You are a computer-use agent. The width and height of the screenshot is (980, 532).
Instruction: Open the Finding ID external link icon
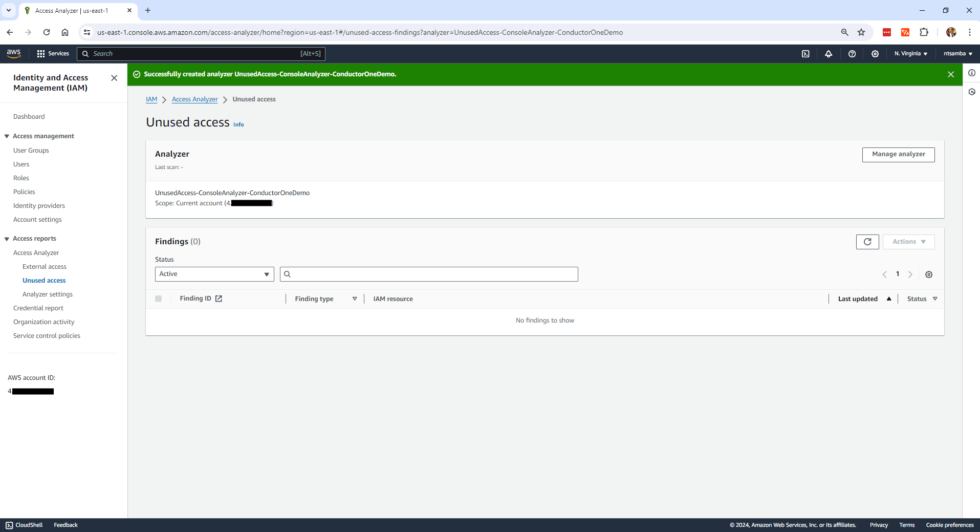point(219,298)
